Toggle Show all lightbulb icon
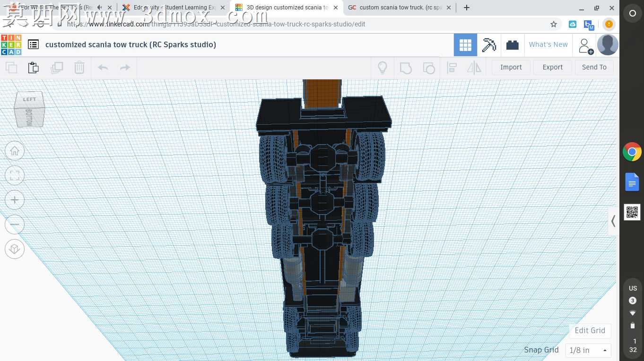 (383, 68)
